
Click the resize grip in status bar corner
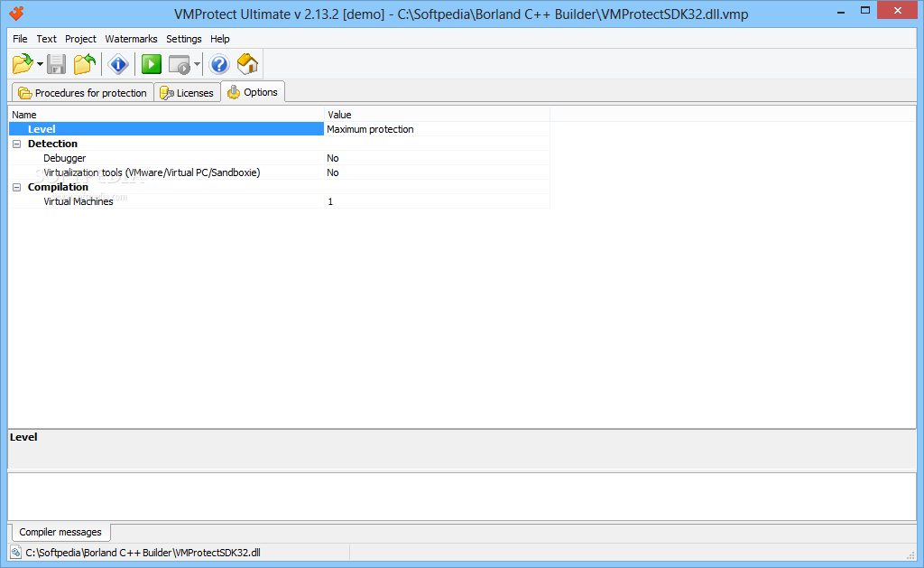coord(910,555)
